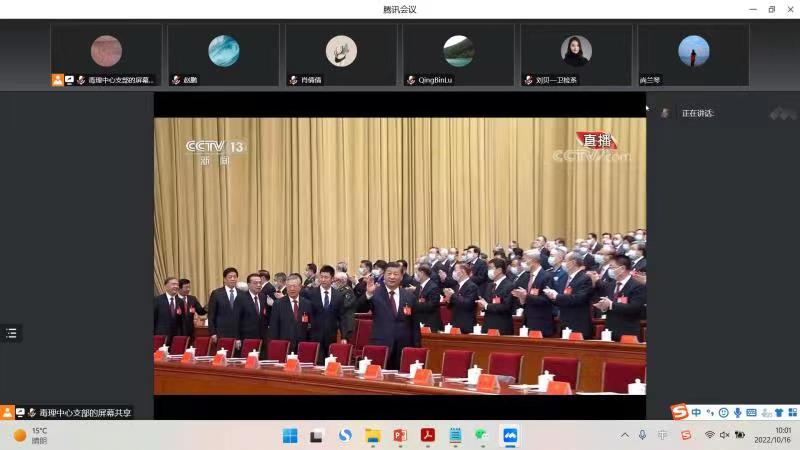Toggle the system tray 中 input indicator
The width and height of the screenshot is (800, 450).
click(x=662, y=435)
